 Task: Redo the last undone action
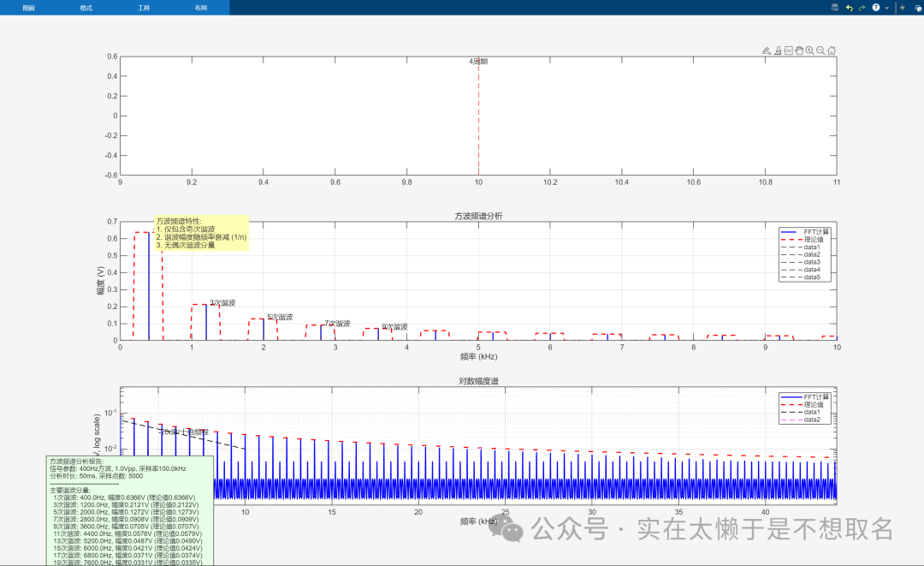click(862, 7)
